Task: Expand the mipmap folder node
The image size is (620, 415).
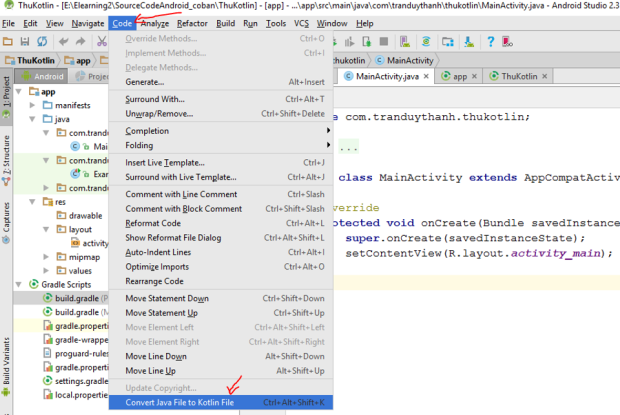Action: (46, 257)
